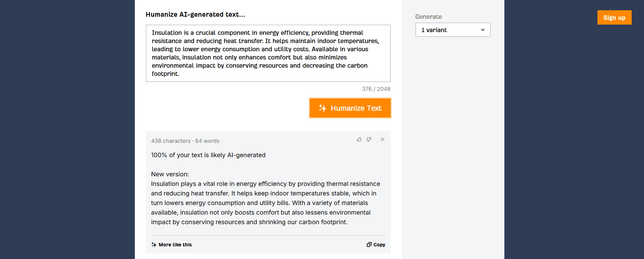Image resolution: width=644 pixels, height=259 pixels.
Task: Click the 438 characters 64 words label
Action: pos(185,141)
